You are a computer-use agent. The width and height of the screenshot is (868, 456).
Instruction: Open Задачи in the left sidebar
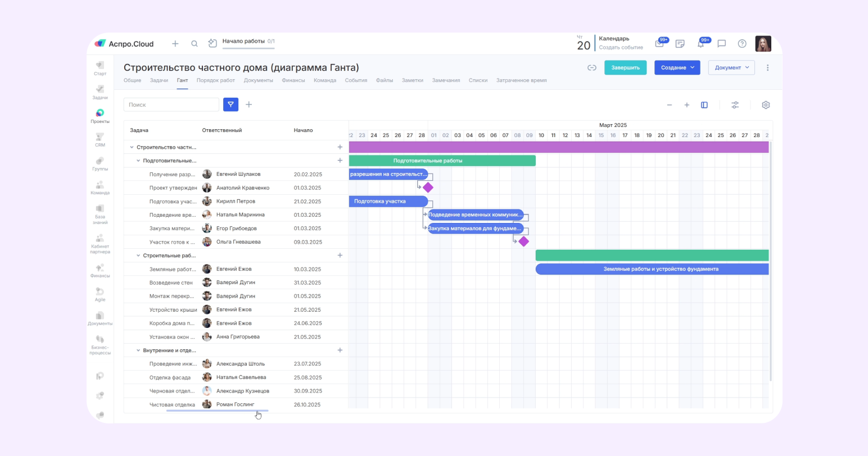[x=100, y=92]
